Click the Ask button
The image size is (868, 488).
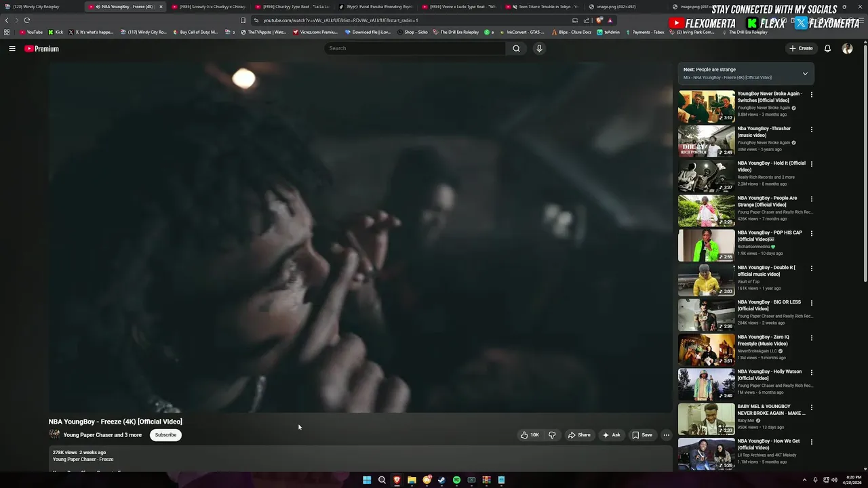click(x=611, y=435)
